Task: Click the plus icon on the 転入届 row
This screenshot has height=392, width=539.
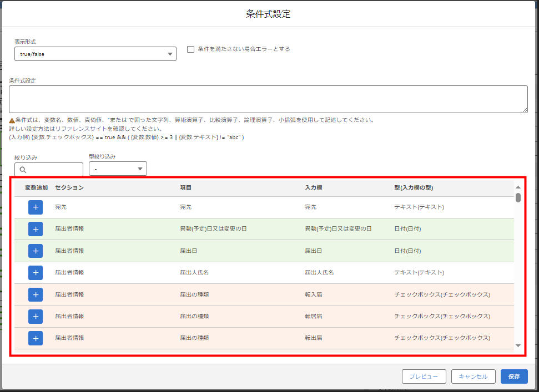Action: coord(35,294)
